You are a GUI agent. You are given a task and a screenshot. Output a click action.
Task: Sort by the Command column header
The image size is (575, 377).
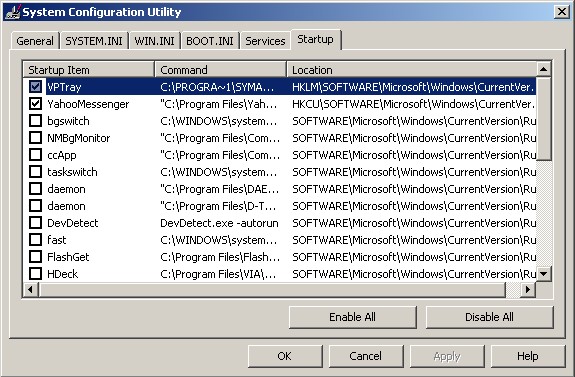point(221,70)
